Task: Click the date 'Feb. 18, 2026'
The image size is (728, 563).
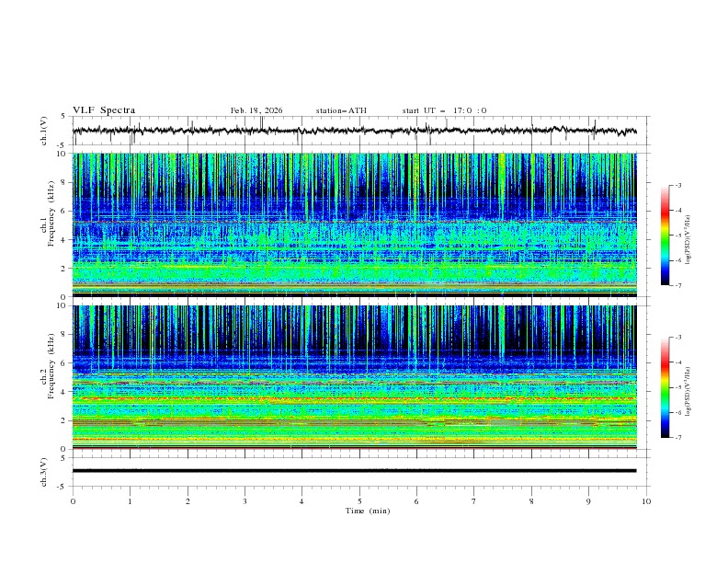Action: click(256, 110)
